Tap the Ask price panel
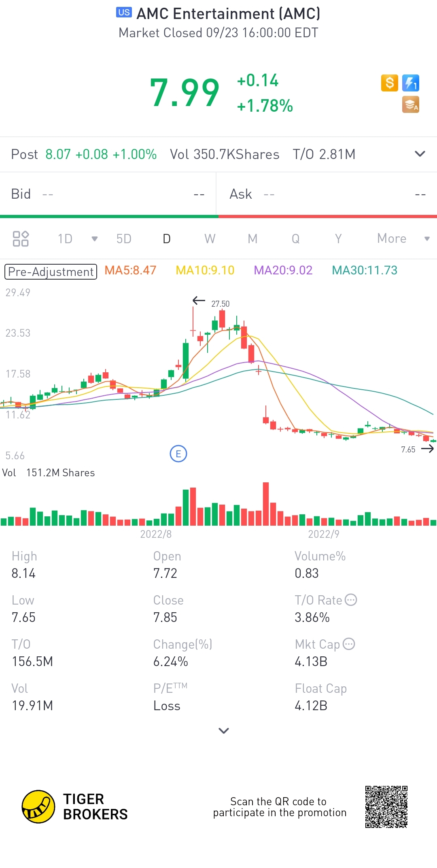 click(x=327, y=194)
